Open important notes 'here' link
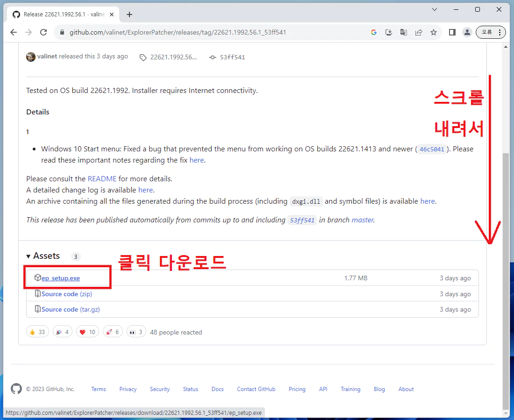This screenshot has height=420, width=514. 197,160
